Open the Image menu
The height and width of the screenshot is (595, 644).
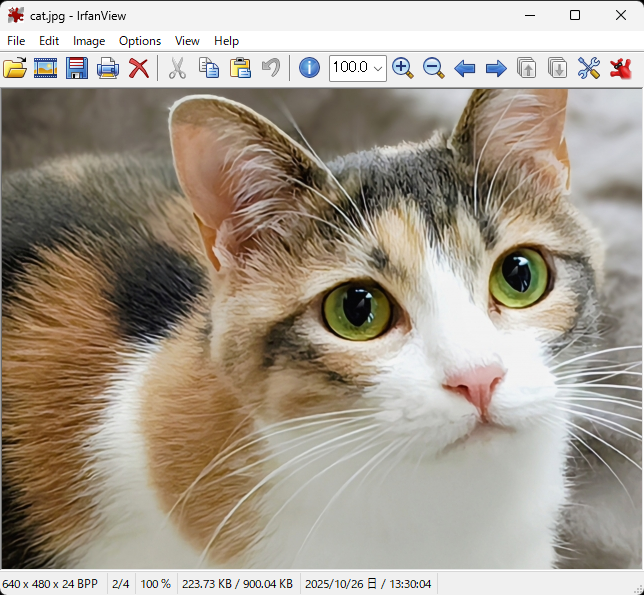pos(89,41)
